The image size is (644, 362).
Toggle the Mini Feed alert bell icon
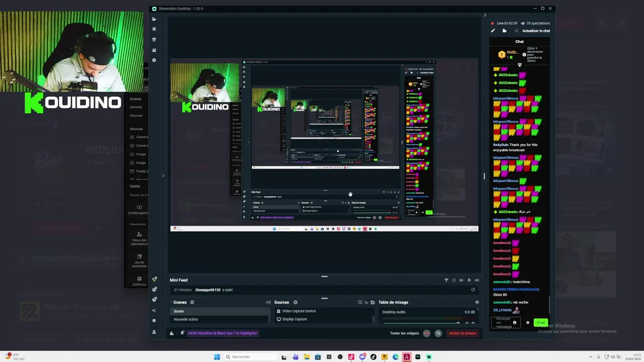[x=469, y=280]
